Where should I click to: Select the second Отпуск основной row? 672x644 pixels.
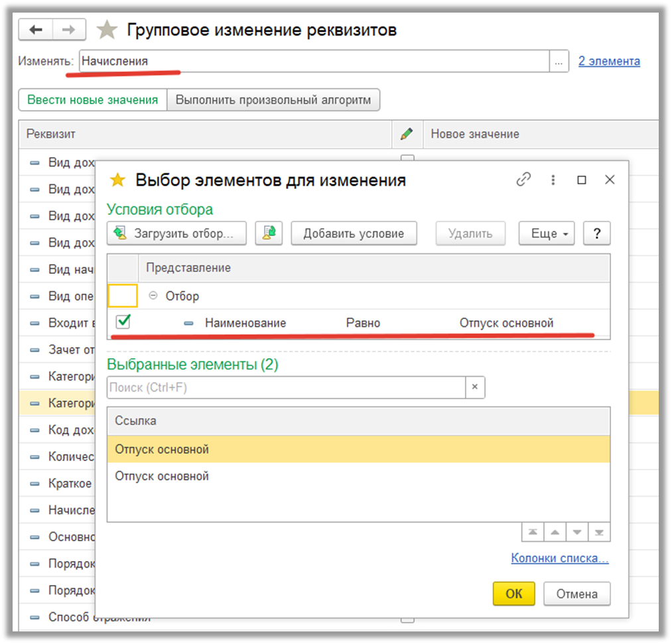(x=358, y=476)
